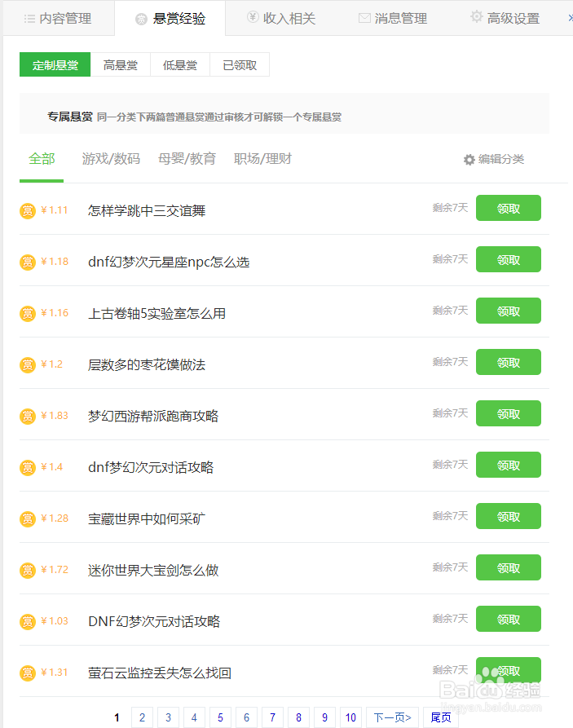This screenshot has height=728, width=573.
Task: Claim the 上古卷轴5实验室怎么用 bounty
Action: (x=508, y=311)
